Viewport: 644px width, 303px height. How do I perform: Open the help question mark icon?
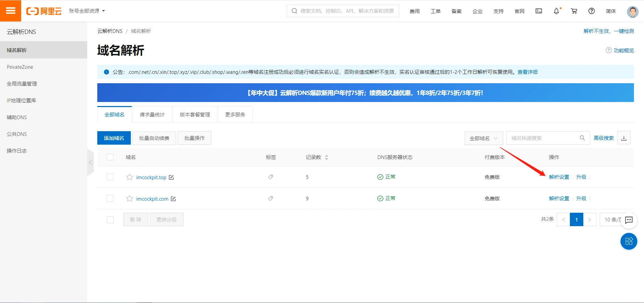tap(592, 11)
